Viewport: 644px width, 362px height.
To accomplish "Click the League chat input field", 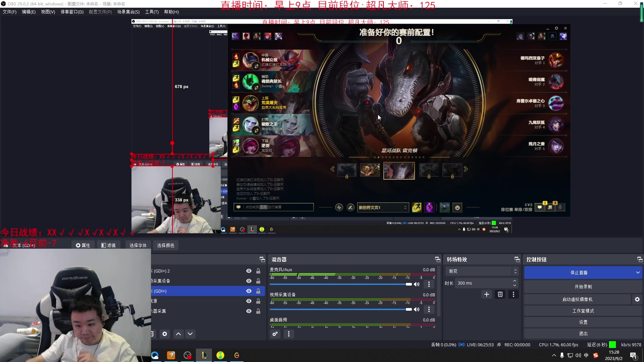I will tap(274, 207).
